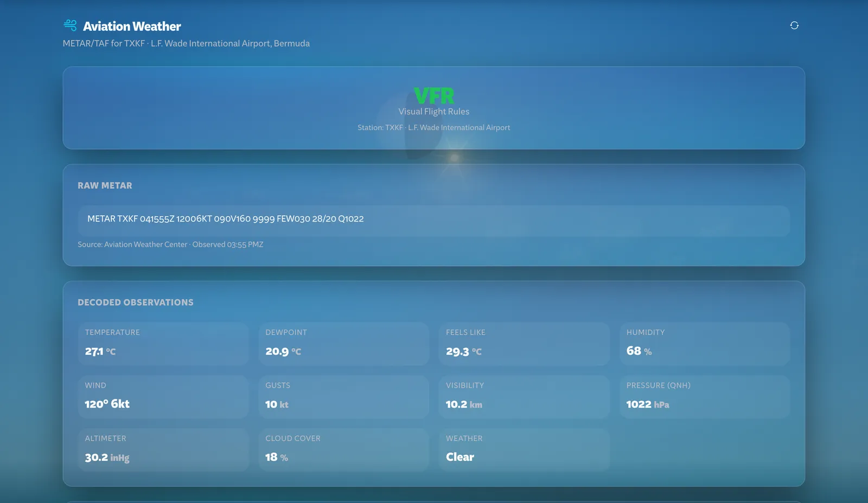
Task: Click the METAR/TAF for TXKF subtitle
Action: point(186,43)
